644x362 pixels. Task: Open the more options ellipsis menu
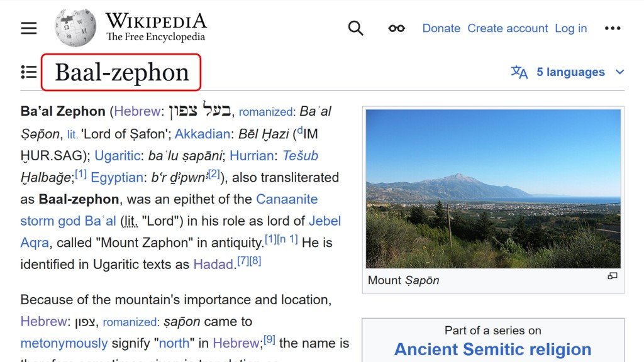(x=612, y=28)
